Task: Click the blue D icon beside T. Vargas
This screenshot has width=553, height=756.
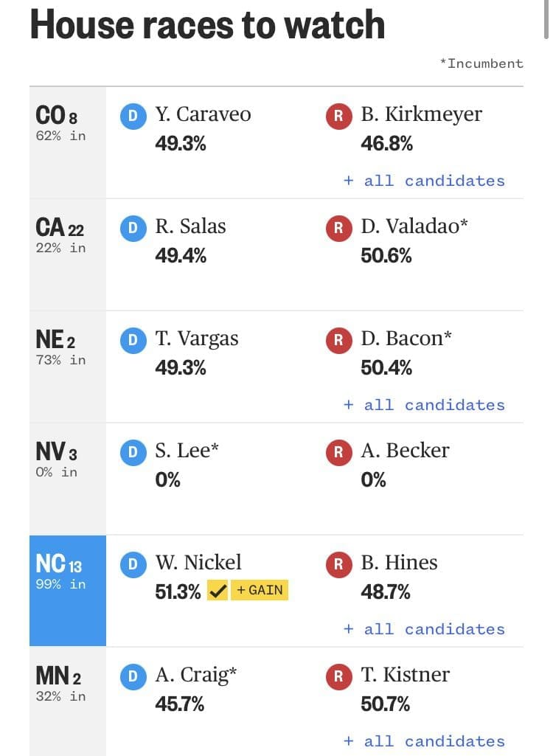Action: click(x=133, y=339)
